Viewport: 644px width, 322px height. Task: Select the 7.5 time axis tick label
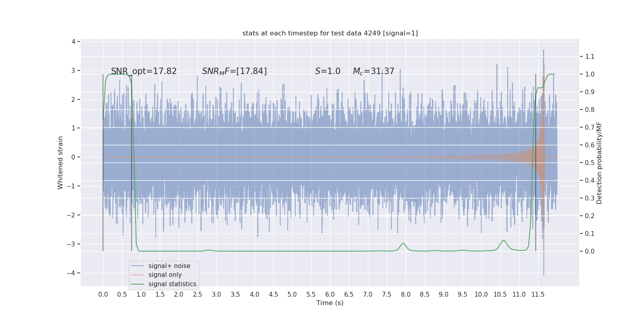tap(387, 294)
